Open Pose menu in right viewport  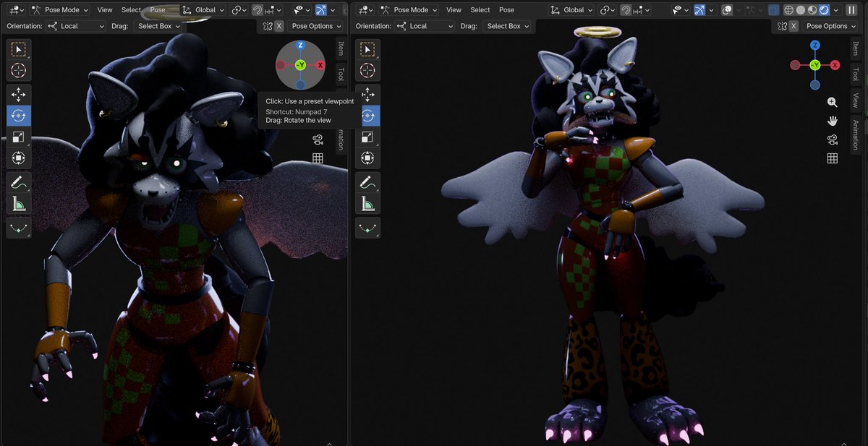click(x=507, y=10)
